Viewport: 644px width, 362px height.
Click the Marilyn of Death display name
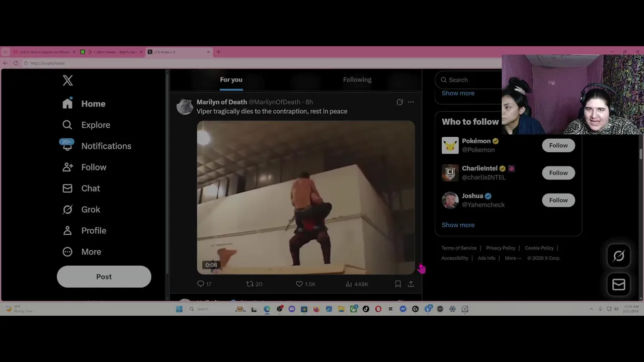pos(221,102)
